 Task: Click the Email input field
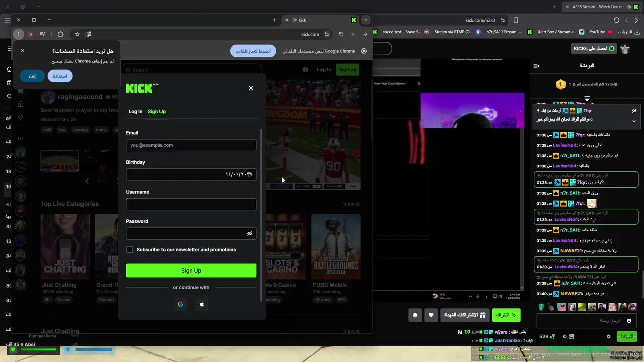tap(191, 145)
